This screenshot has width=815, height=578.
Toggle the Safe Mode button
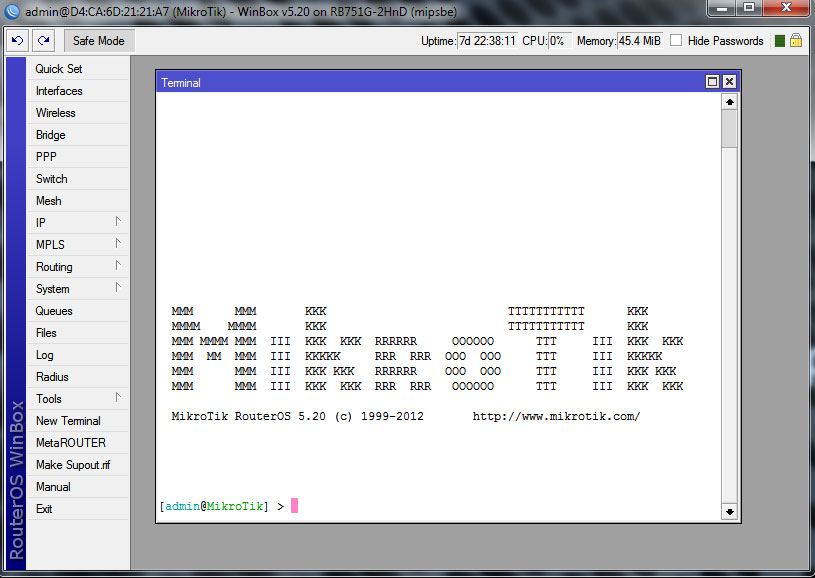(x=99, y=41)
